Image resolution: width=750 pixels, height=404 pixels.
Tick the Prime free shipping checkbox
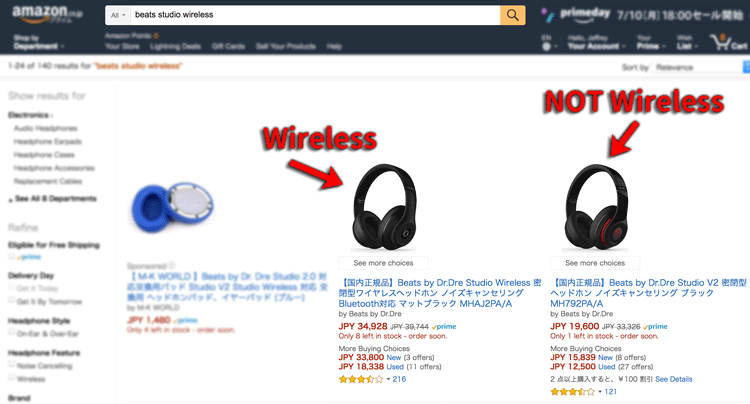pyautogui.click(x=11, y=256)
